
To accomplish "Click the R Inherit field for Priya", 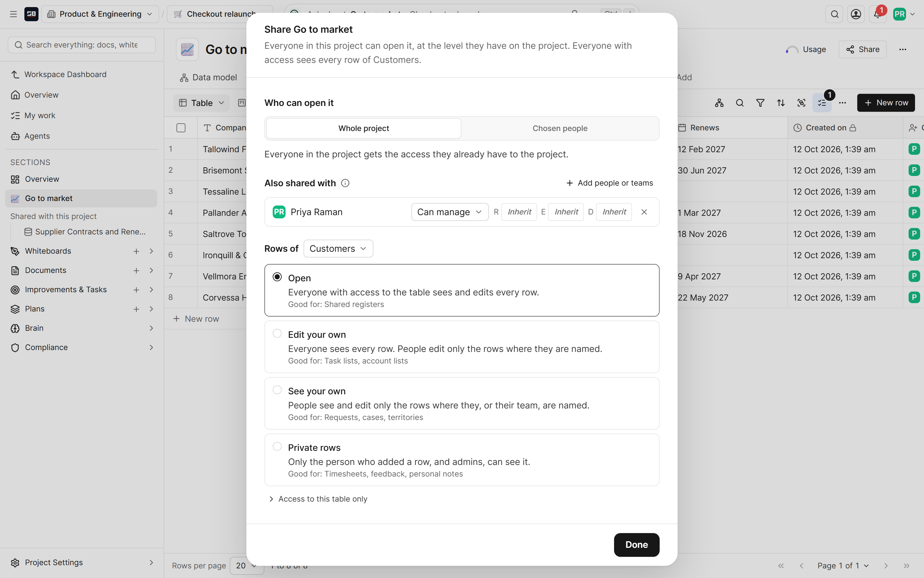I will tap(519, 212).
